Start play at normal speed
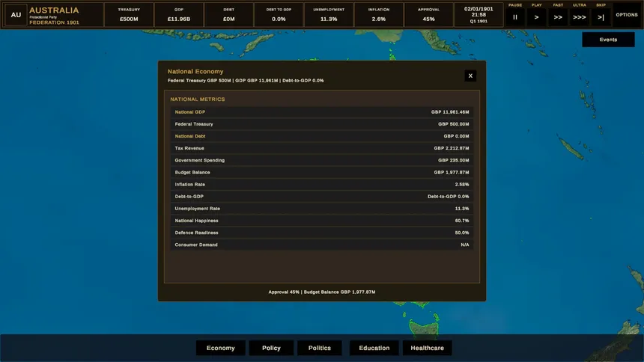Screen dimensions: 644x362 coord(536,17)
